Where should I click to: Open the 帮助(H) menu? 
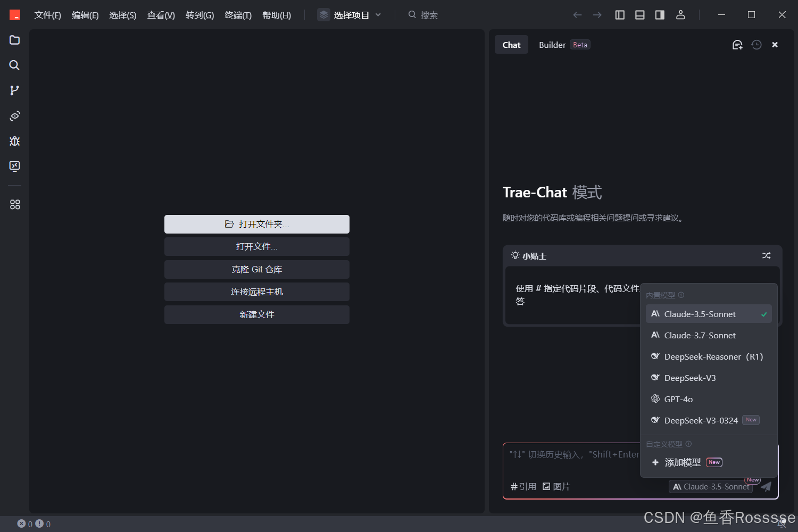[277, 15]
